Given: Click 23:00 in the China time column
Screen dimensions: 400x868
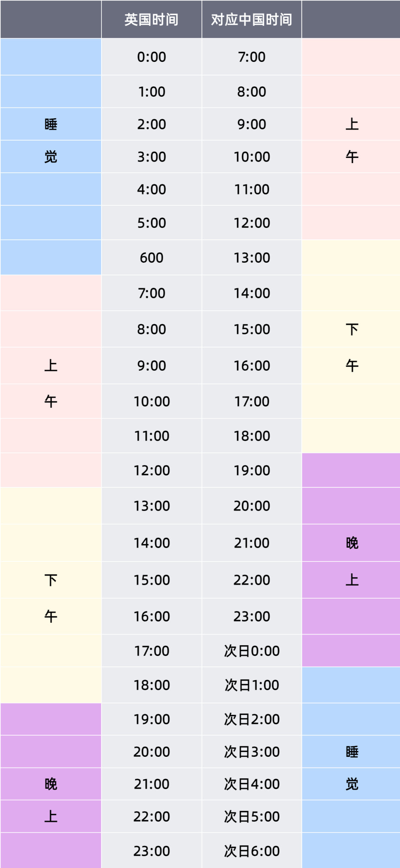Looking at the screenshot, I should pos(251,616).
